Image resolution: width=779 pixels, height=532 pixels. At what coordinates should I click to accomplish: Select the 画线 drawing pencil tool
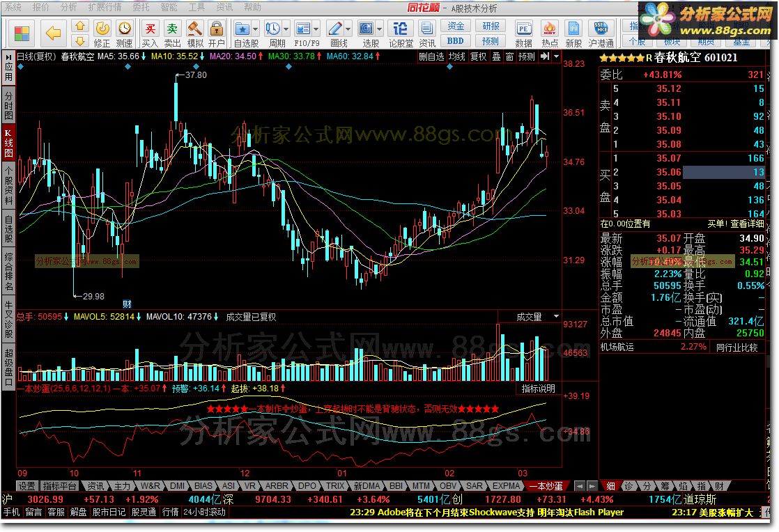(x=335, y=29)
